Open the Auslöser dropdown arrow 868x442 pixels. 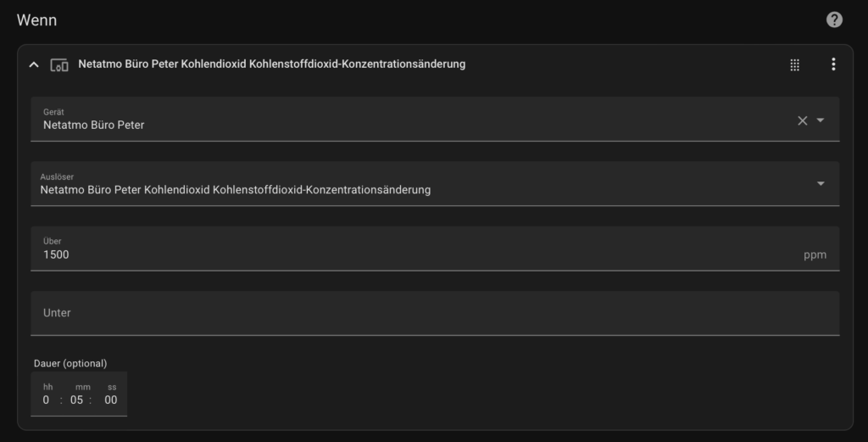[821, 184]
